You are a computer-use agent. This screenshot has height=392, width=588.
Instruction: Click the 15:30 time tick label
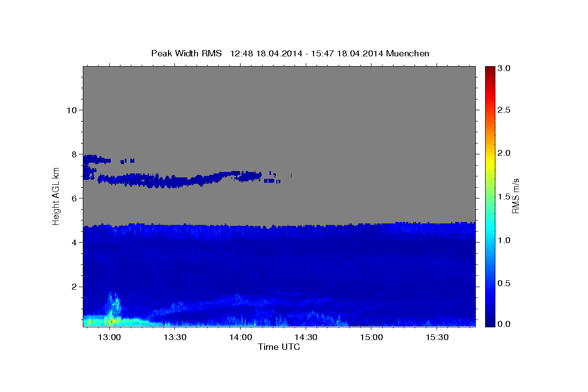[437, 337]
